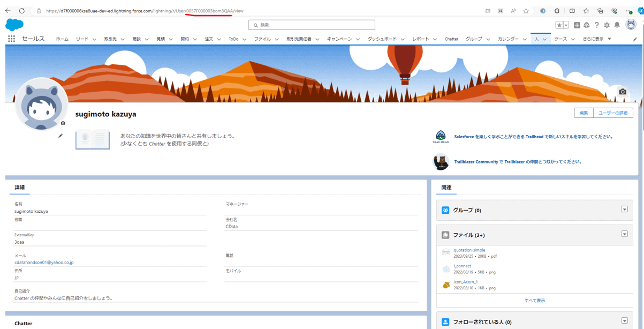Go to the ホーム tab

62,39
